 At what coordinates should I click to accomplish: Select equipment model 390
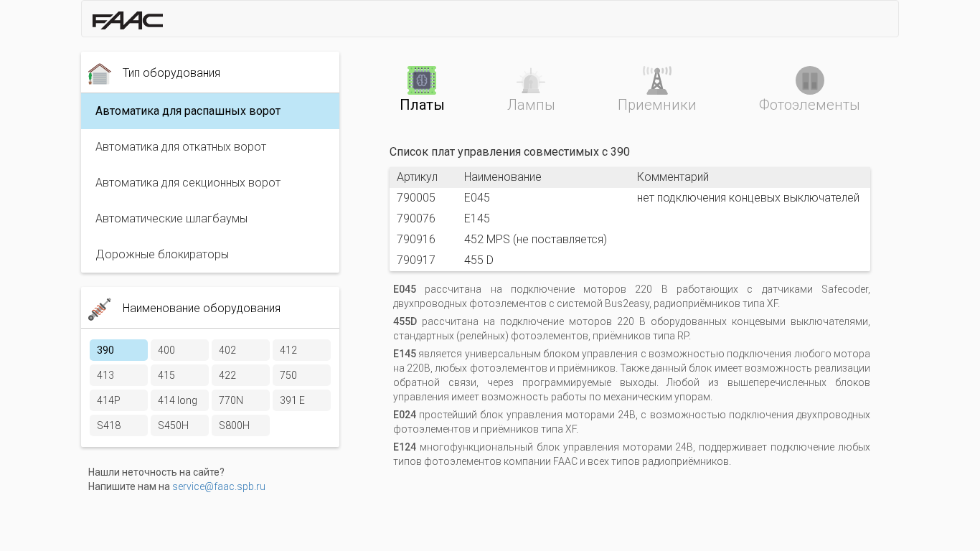(118, 350)
